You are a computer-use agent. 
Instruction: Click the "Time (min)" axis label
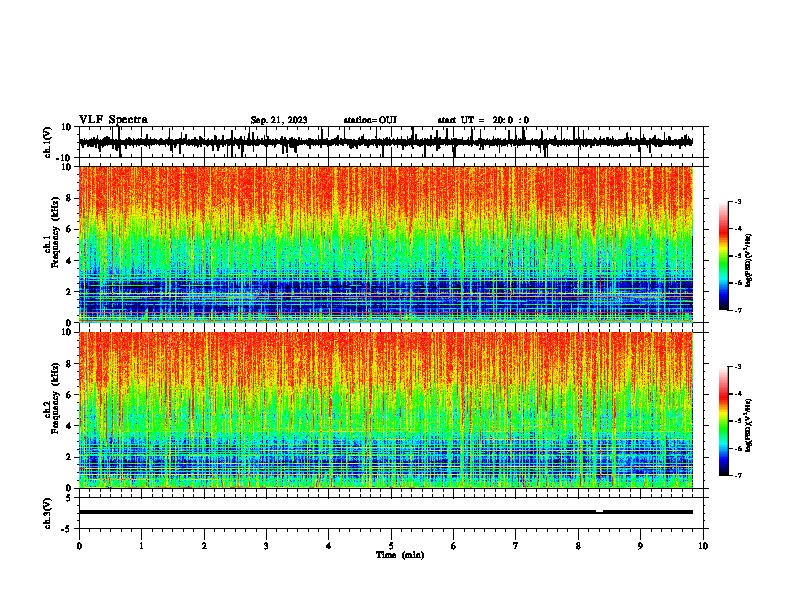400,555
